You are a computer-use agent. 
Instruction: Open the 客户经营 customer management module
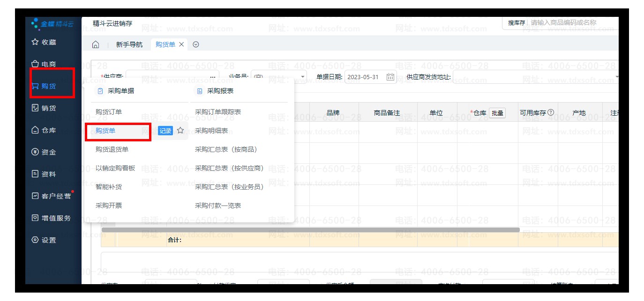pos(52,196)
